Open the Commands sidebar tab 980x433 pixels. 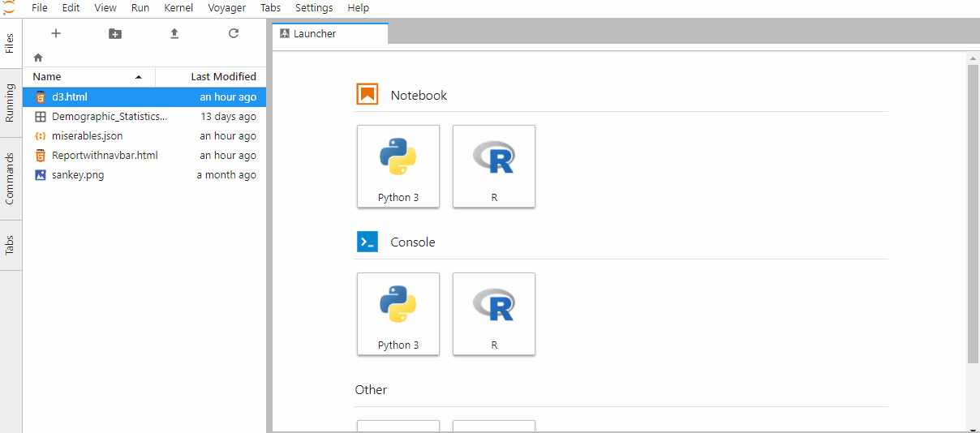(11, 179)
